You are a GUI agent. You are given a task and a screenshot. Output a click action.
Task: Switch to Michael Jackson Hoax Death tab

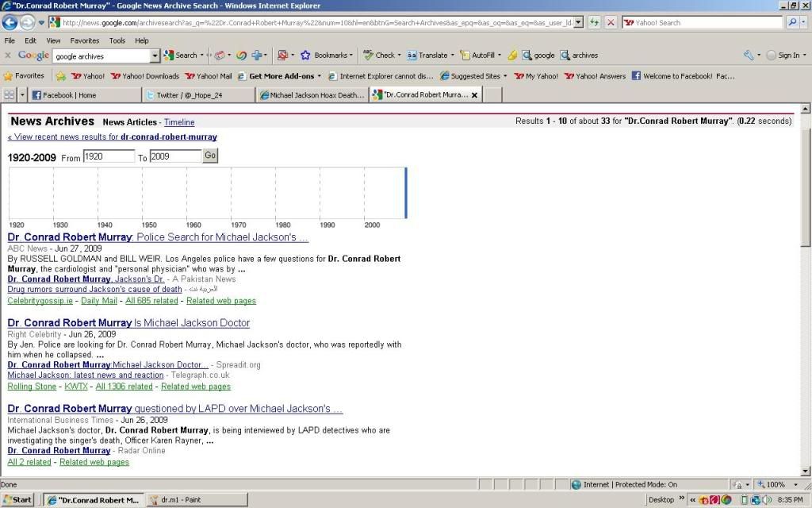tap(312, 95)
